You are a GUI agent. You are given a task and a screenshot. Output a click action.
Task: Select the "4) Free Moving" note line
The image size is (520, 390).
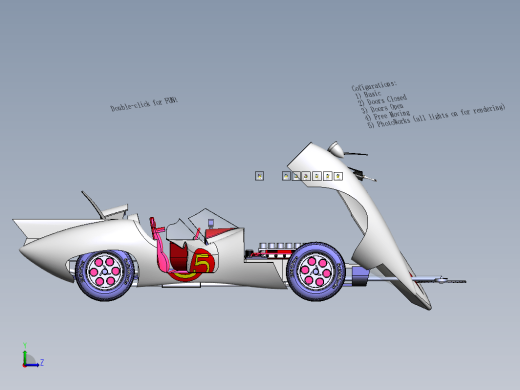point(387,116)
